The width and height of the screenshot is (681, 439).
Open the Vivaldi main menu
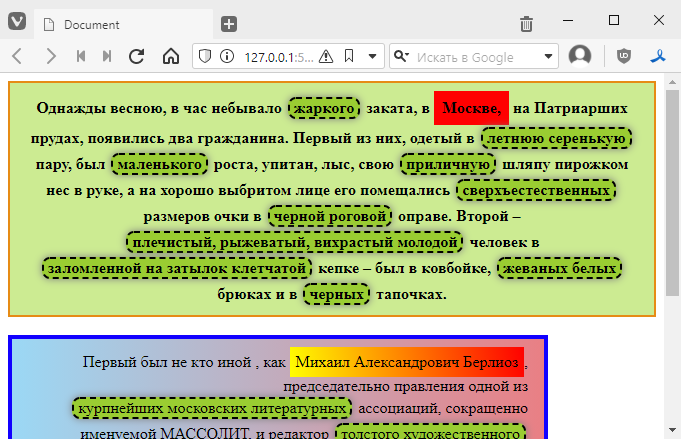[17, 23]
